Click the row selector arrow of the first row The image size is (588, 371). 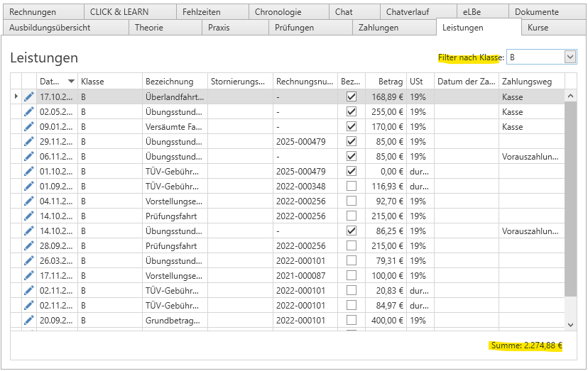coord(16,96)
